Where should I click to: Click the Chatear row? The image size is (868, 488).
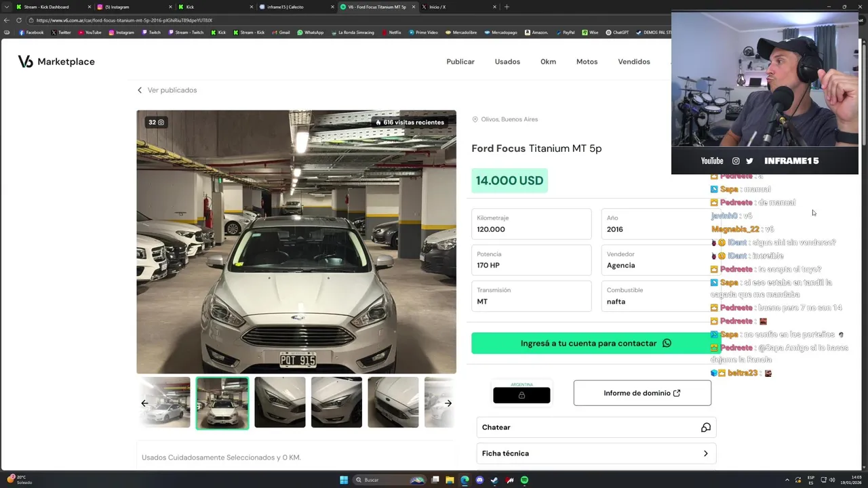(x=596, y=428)
